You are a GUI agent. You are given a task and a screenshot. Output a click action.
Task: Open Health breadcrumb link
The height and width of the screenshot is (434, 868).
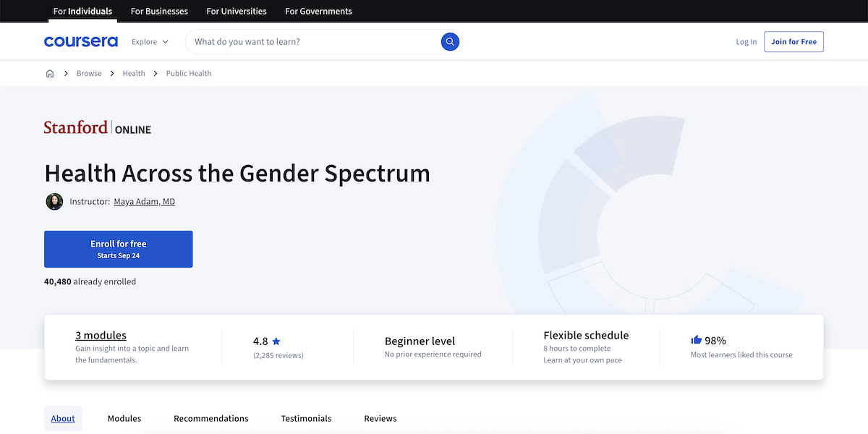[134, 73]
